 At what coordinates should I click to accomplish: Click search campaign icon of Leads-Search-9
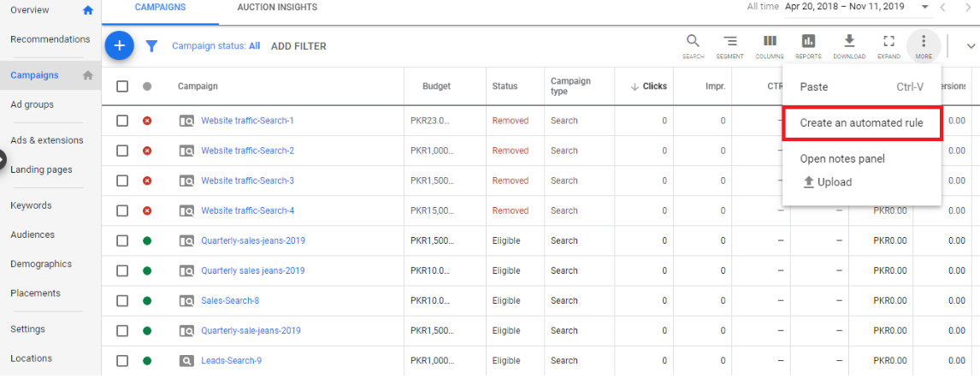pyautogui.click(x=186, y=361)
